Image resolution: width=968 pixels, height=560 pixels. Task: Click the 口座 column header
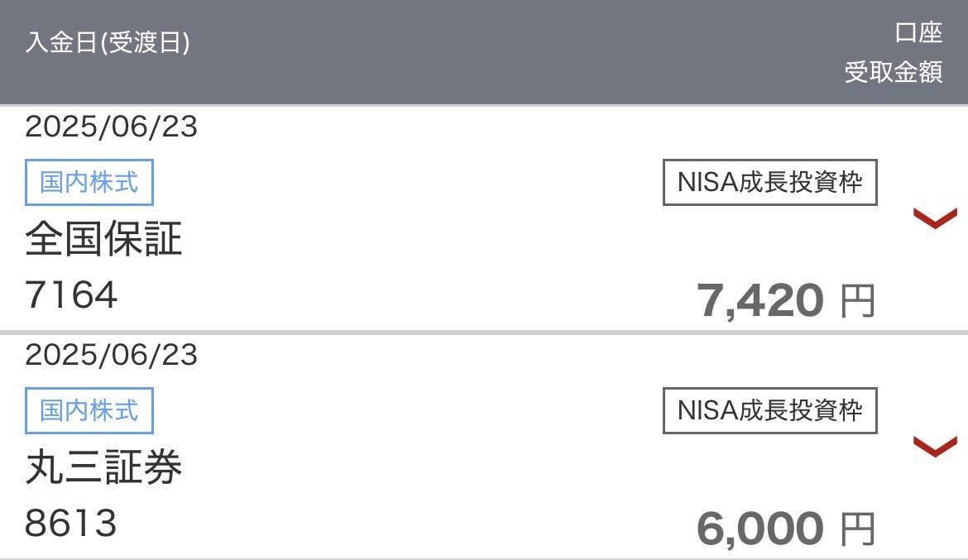click(x=918, y=33)
